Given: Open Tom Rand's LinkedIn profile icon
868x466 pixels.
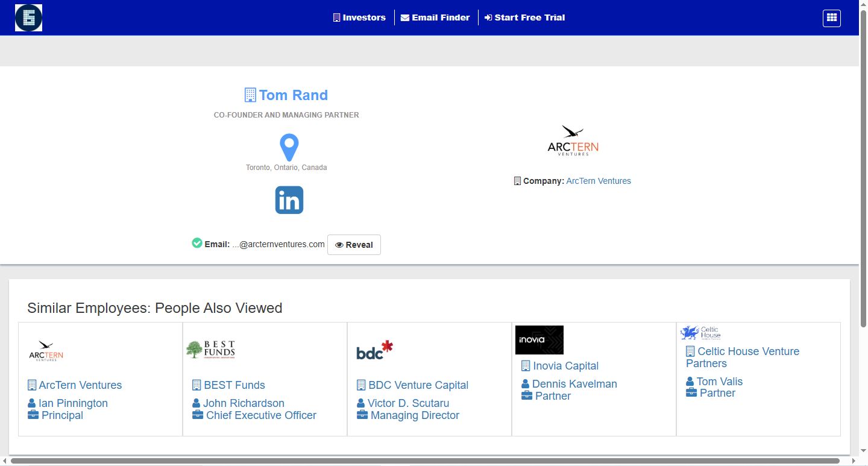Looking at the screenshot, I should (289, 200).
